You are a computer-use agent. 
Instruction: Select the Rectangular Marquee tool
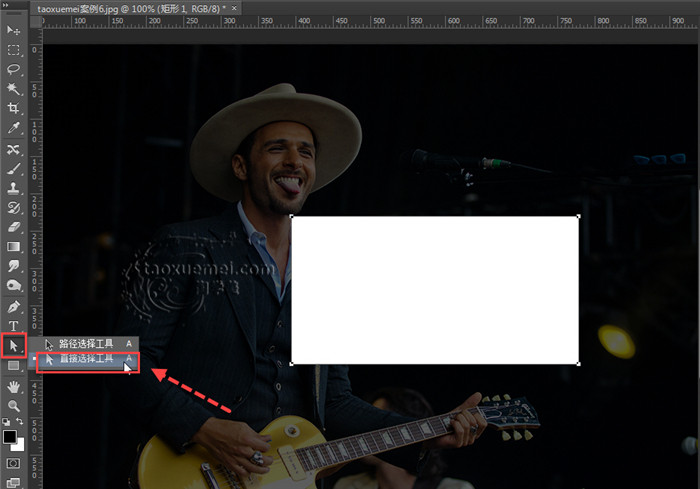pyautogui.click(x=14, y=49)
